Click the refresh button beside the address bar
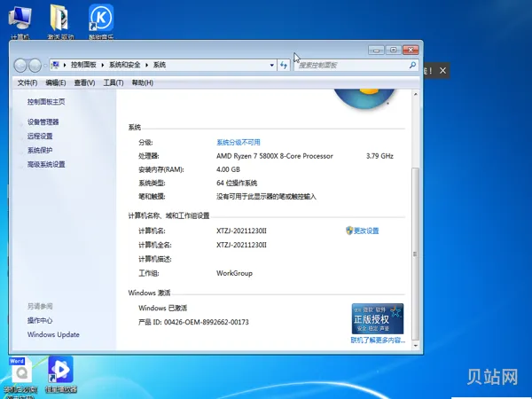 284,65
